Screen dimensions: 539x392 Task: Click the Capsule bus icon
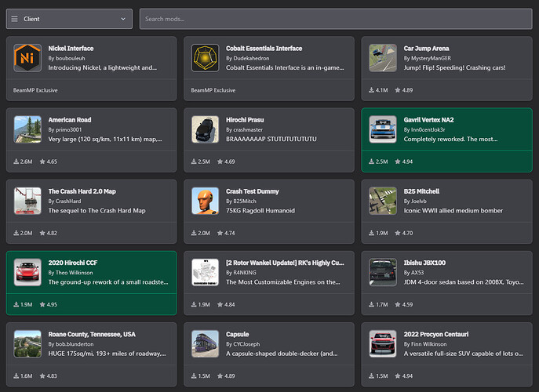206,343
